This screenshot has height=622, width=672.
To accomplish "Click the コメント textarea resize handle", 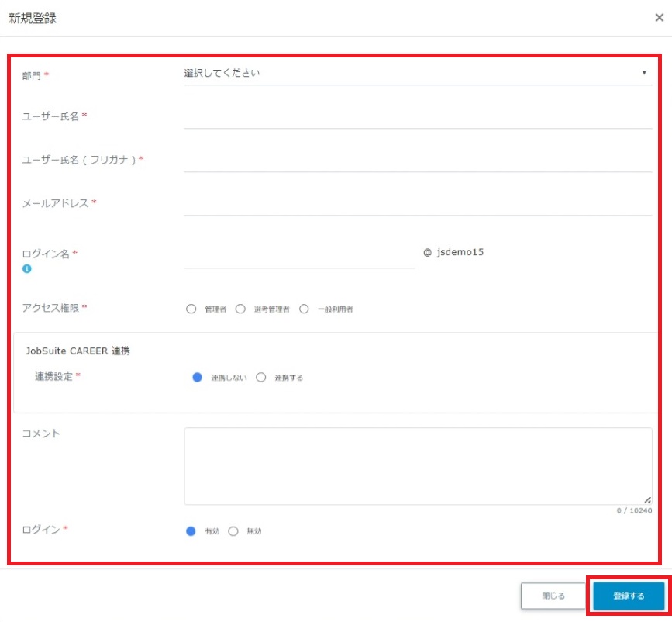I will point(647,500).
